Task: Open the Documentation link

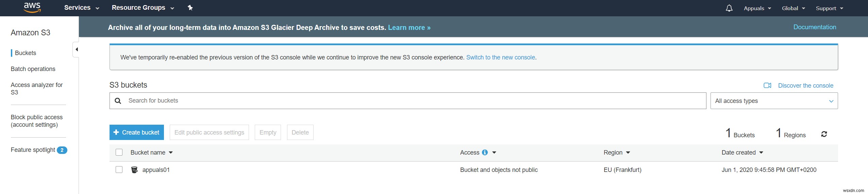Action: tap(815, 27)
